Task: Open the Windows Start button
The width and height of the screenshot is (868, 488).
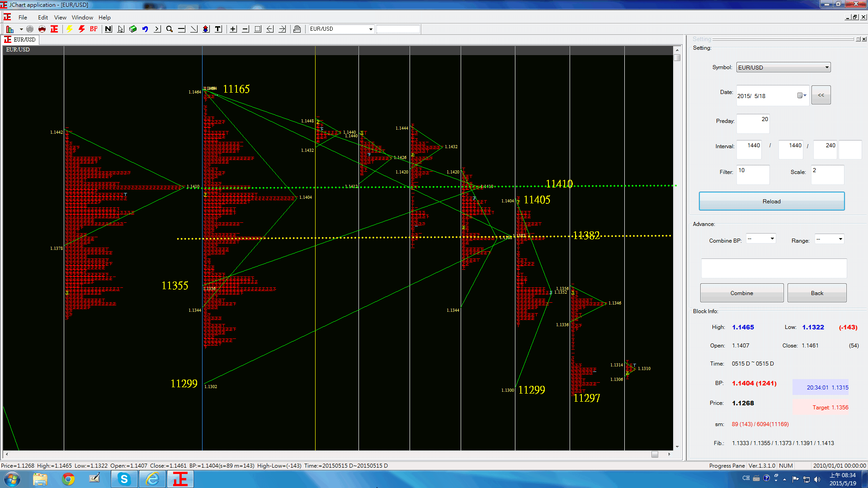Action: point(13,479)
